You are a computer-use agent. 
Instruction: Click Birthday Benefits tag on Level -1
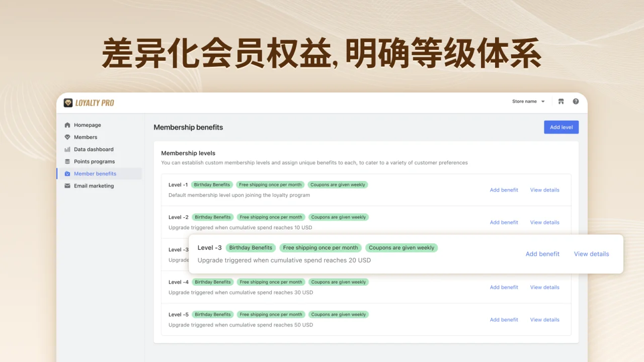click(x=212, y=185)
